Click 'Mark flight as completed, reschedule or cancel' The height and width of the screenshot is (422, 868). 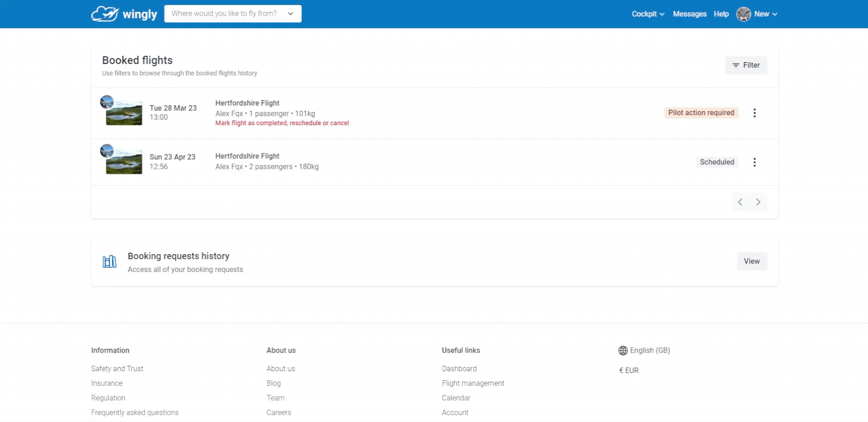(282, 123)
